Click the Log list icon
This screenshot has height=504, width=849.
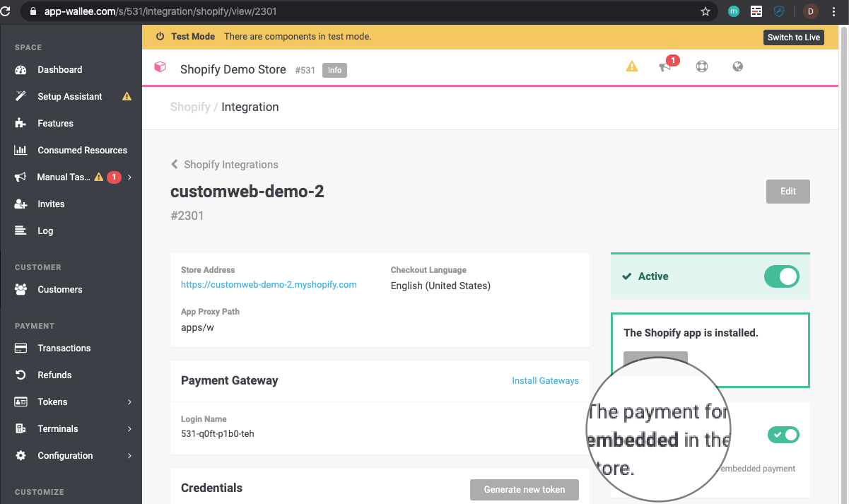(21, 231)
